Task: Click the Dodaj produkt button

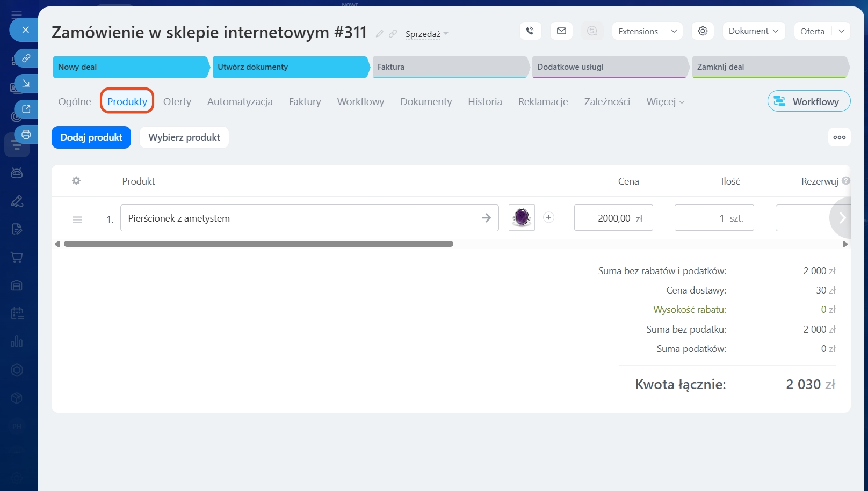Action: (91, 137)
